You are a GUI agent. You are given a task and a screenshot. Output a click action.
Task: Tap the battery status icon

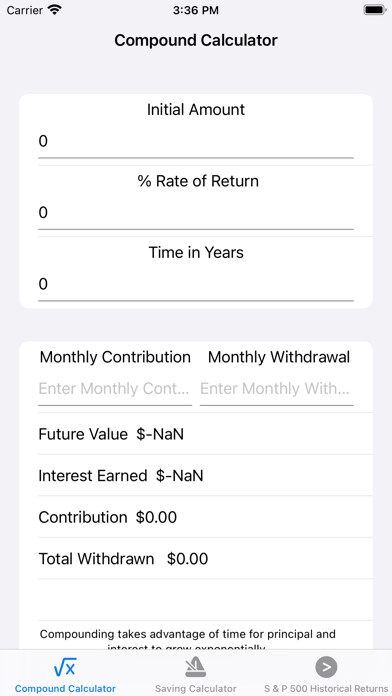374,10
